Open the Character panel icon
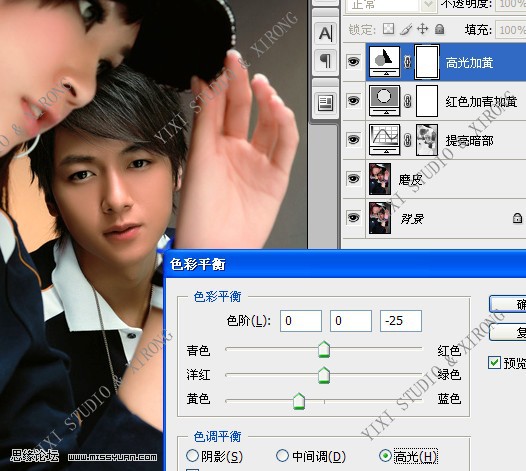The height and width of the screenshot is (471, 526). (x=325, y=33)
